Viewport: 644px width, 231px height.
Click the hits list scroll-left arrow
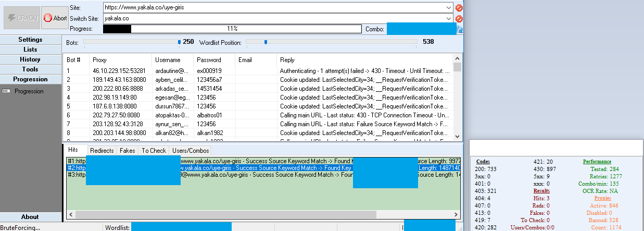coord(70,214)
